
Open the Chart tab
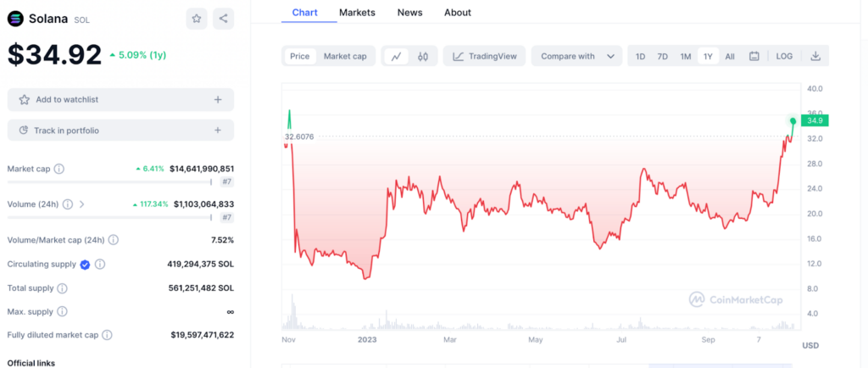(x=305, y=12)
